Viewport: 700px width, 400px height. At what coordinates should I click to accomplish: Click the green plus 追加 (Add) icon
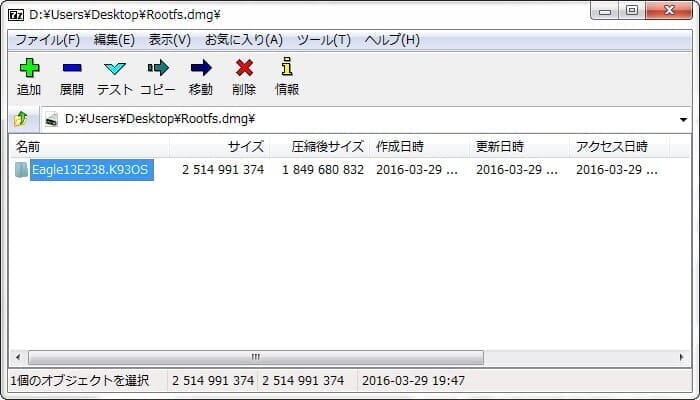[x=29, y=68]
